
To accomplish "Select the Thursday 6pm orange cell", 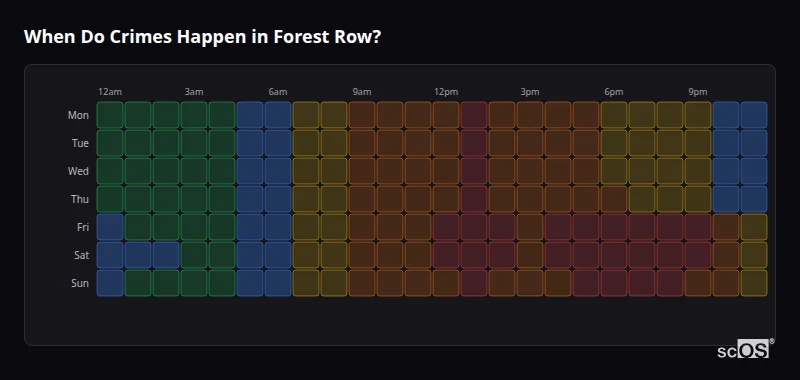I will (614, 199).
